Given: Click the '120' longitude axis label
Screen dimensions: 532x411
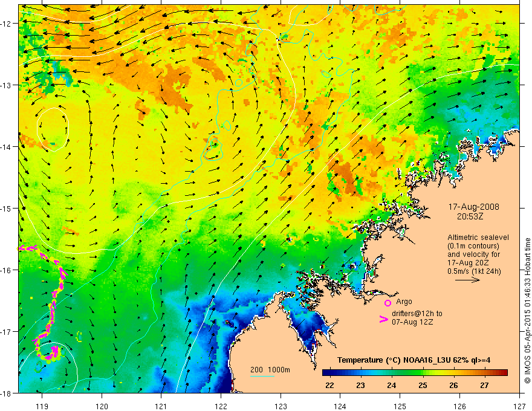Looking at the screenshot, I should click(x=102, y=406).
